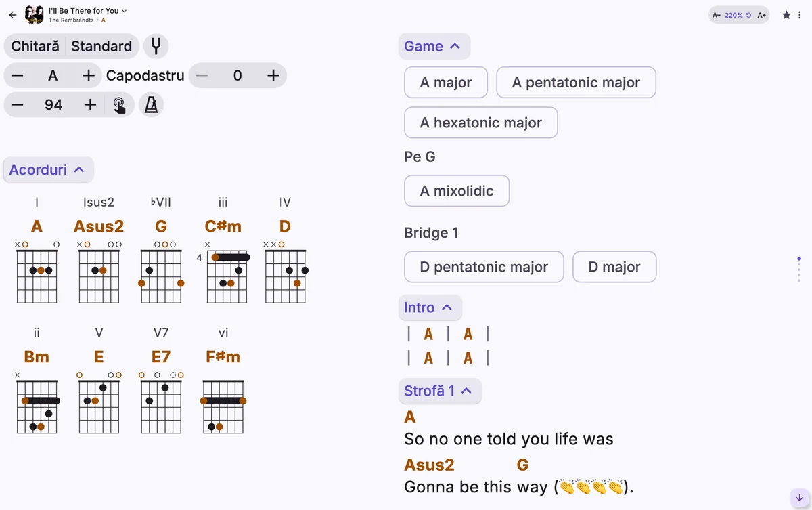The width and height of the screenshot is (812, 510).
Task: Decrease font size with A-
Action: click(x=717, y=15)
